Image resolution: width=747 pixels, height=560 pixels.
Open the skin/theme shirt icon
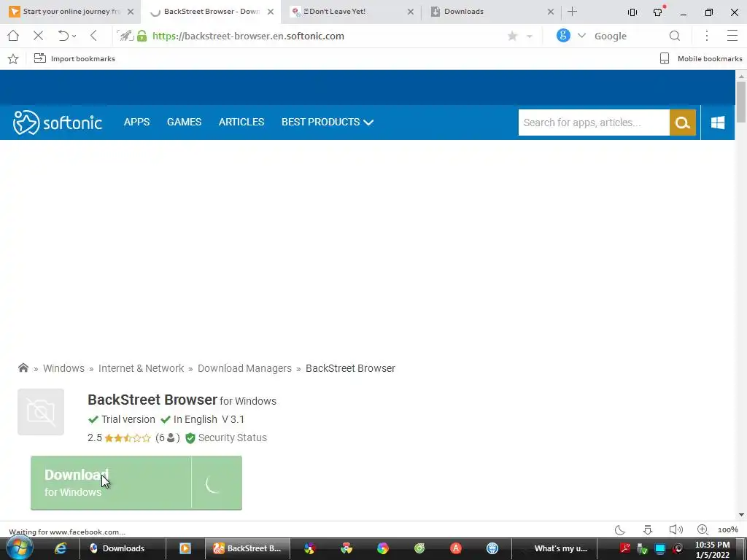click(x=658, y=12)
